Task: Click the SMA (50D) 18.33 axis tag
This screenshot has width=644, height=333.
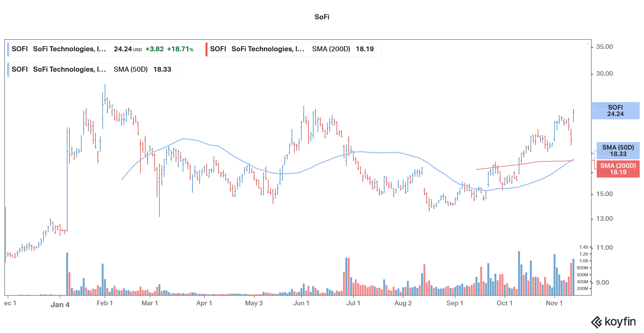Action: 618,151
